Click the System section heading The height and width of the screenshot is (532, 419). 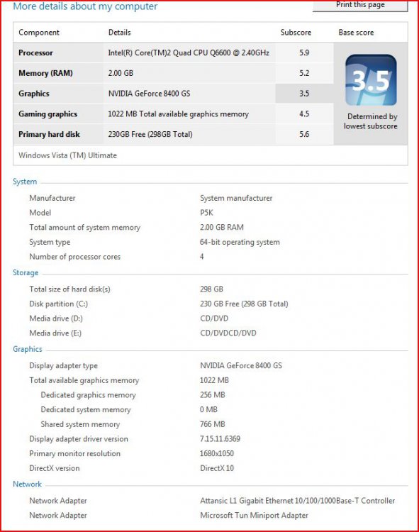click(25, 182)
